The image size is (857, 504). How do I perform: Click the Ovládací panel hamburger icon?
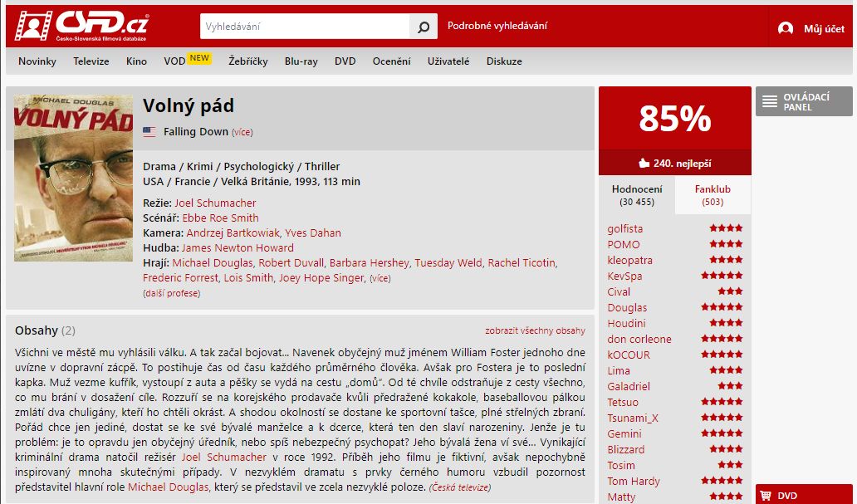click(x=770, y=101)
